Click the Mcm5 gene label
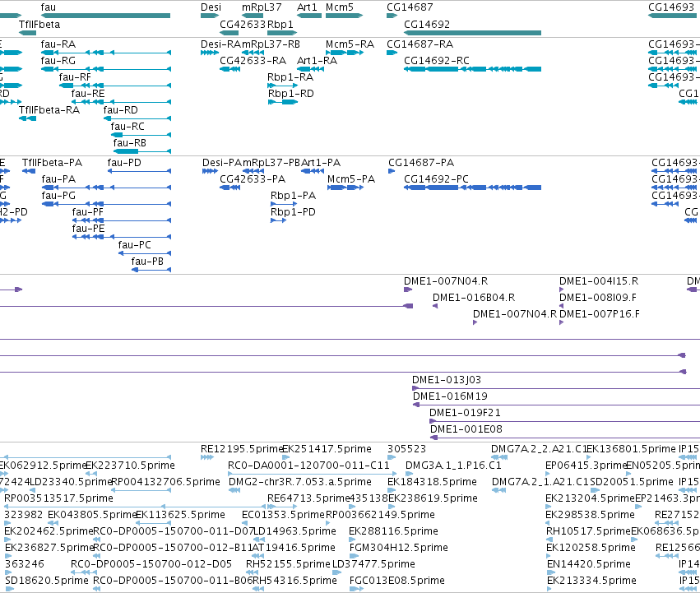700x593 pixels. coord(340,7)
